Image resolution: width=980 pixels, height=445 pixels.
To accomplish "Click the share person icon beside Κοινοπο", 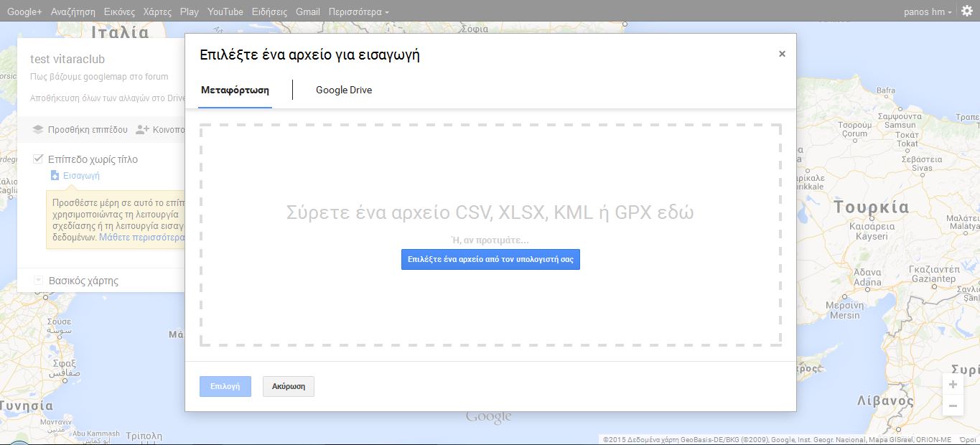I will click(142, 129).
